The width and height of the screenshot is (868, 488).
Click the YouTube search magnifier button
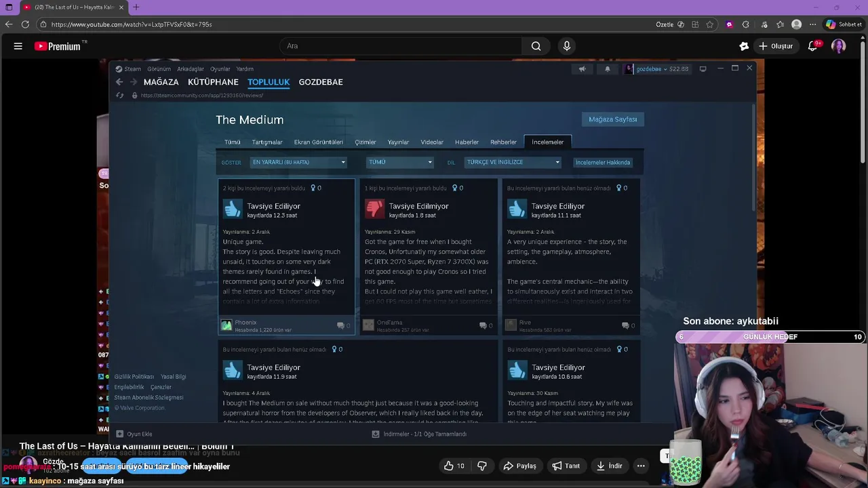point(536,46)
